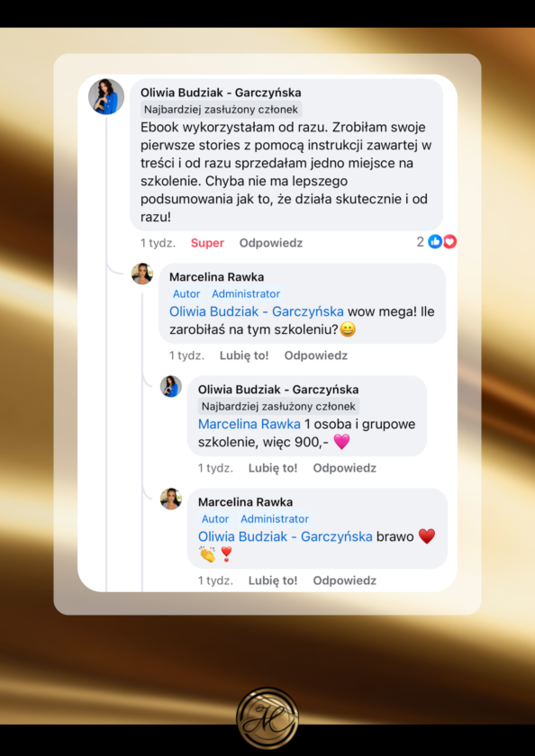Click Lubię to! under the brawo reply
The width and height of the screenshot is (535, 756).
pyautogui.click(x=273, y=580)
